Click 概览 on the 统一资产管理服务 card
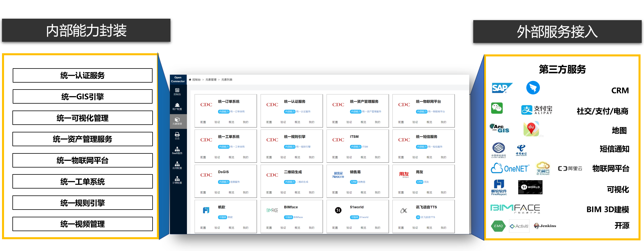 (363, 122)
